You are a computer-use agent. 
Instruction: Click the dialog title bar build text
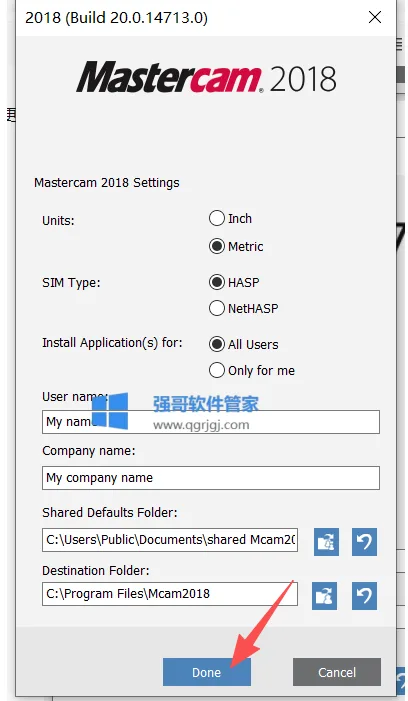tap(117, 18)
